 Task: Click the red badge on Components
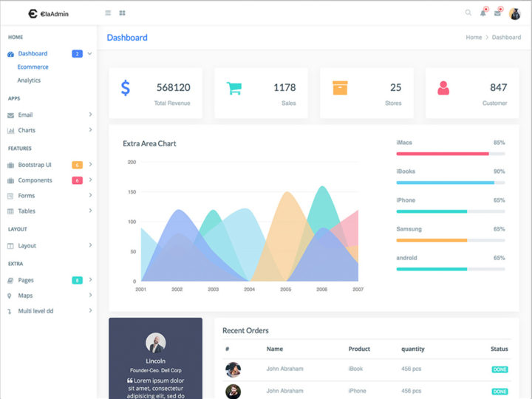point(77,180)
